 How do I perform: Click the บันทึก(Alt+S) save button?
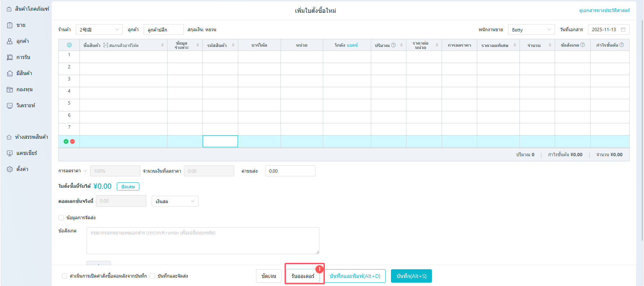[411, 276]
